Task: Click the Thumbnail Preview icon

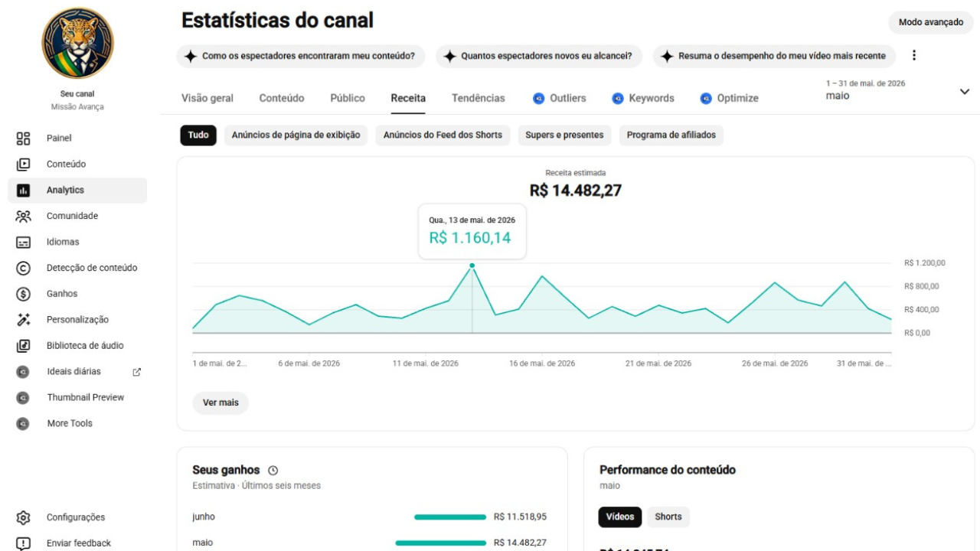Action: (23, 398)
